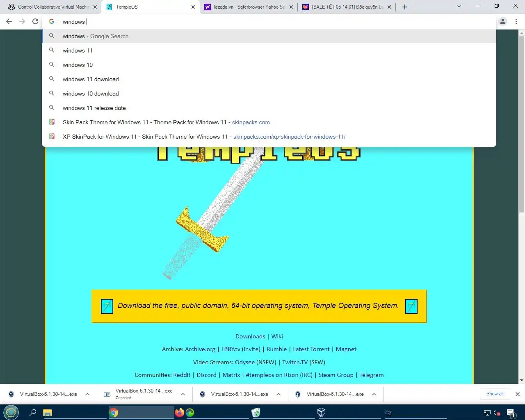Open the Wiki link
This screenshot has width=525, height=420.
277,336
